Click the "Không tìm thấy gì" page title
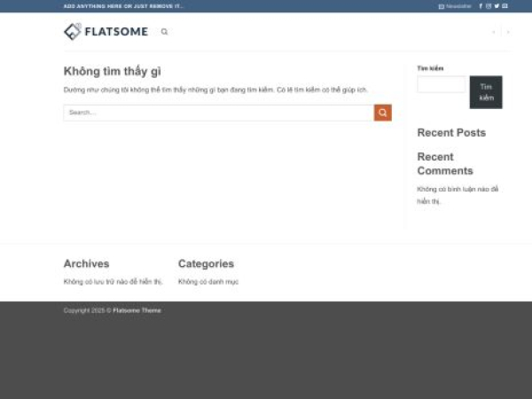The height and width of the screenshot is (399, 532). (x=112, y=72)
